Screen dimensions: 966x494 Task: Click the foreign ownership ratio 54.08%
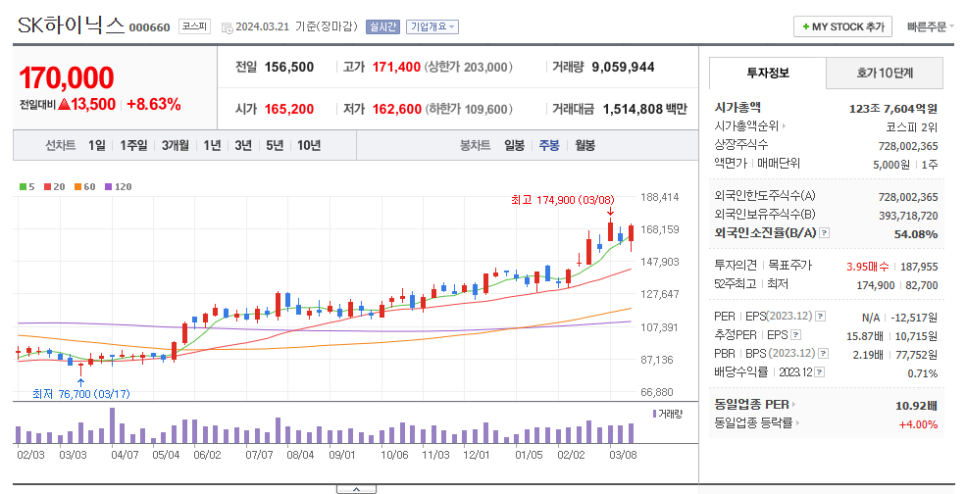coord(916,234)
